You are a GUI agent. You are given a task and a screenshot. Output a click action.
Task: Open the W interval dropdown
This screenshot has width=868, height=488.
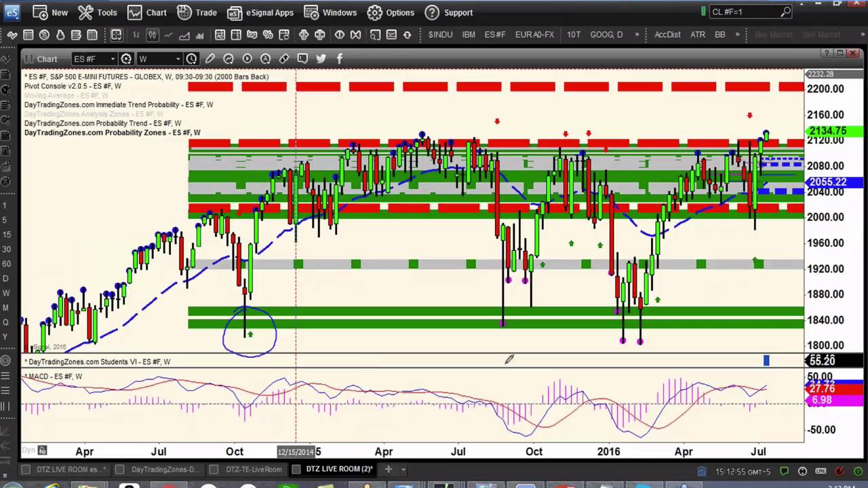tap(178, 59)
